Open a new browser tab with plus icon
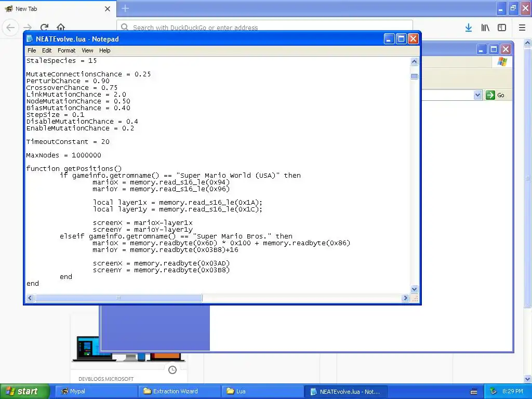Viewport: 532px width, 399px height. click(x=125, y=8)
